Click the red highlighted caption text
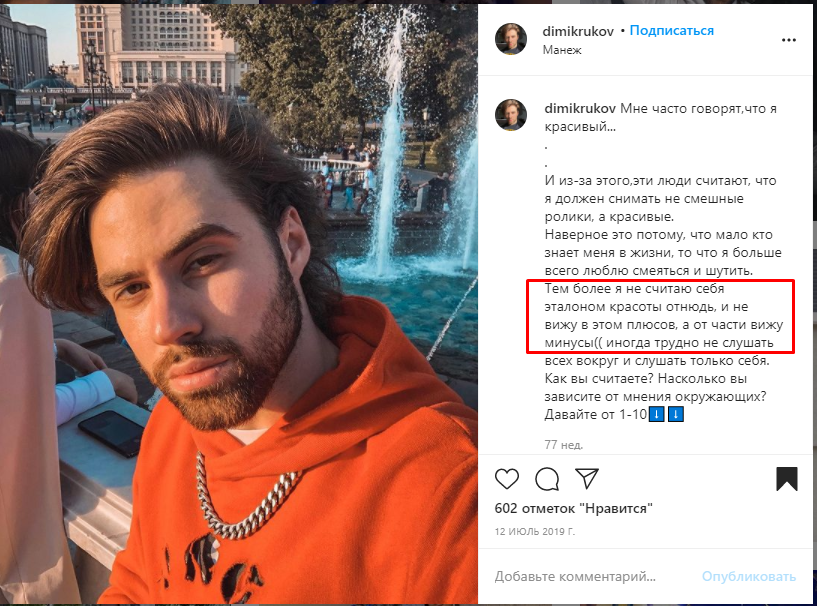Viewport: 817px width, 606px height. coord(660,316)
